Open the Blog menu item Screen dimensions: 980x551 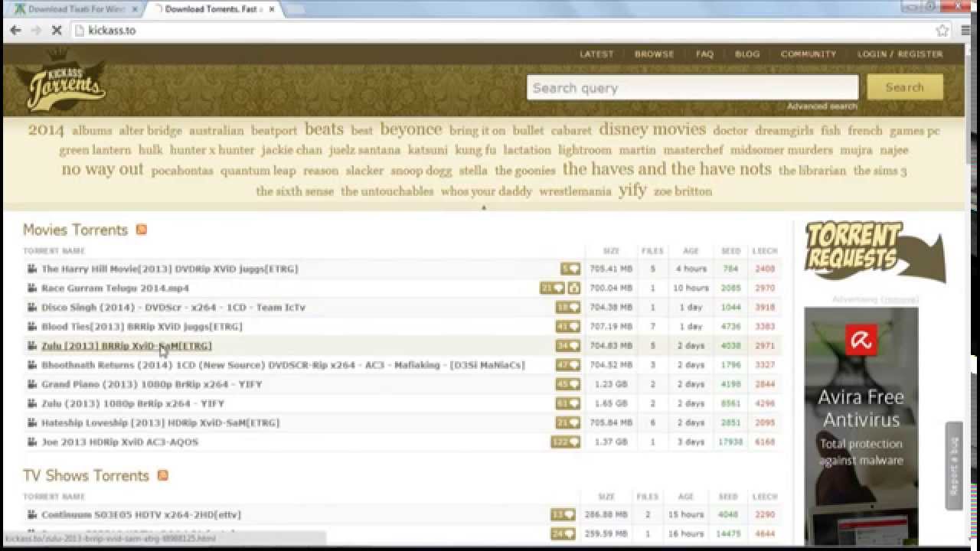coord(747,54)
